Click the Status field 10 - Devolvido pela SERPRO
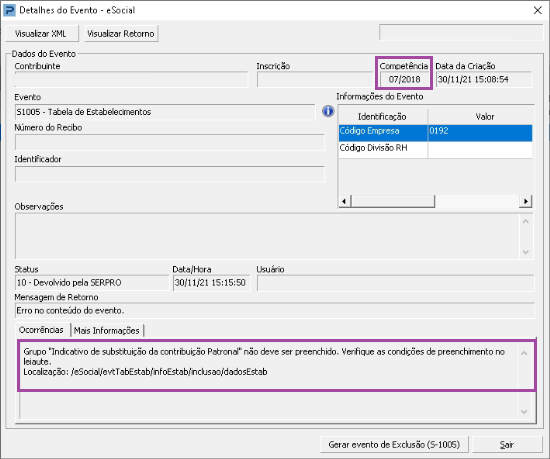The image size is (550, 459). (92, 283)
